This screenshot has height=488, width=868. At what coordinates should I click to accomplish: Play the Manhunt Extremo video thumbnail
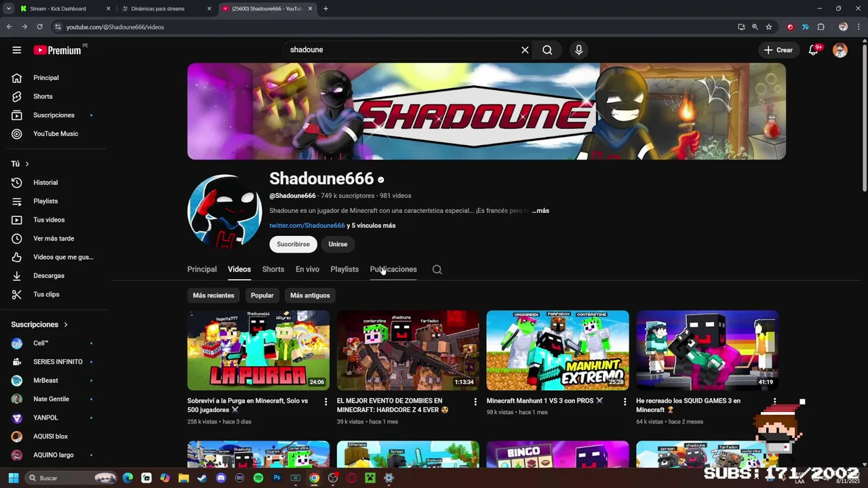pyautogui.click(x=557, y=350)
